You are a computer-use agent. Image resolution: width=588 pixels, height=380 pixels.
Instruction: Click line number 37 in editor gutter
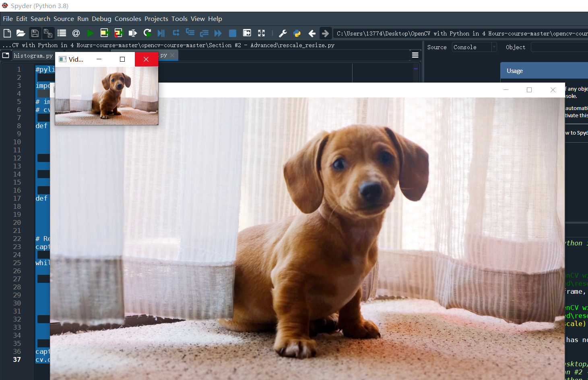point(17,359)
